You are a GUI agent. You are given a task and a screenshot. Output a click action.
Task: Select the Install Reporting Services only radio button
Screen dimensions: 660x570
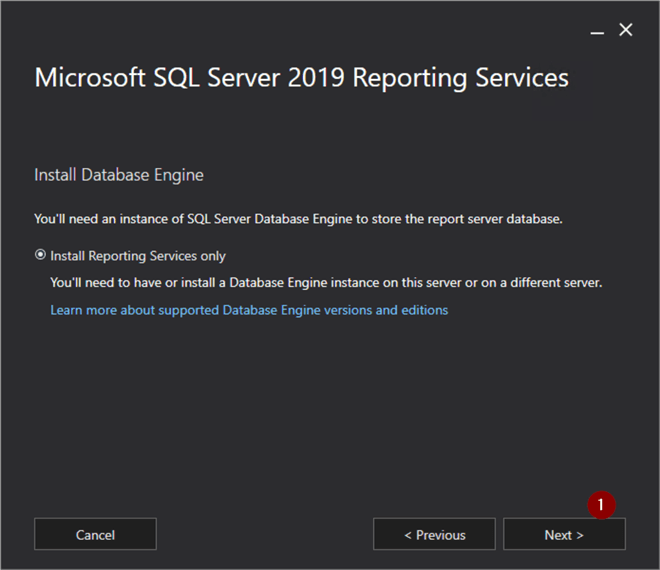[x=40, y=255]
